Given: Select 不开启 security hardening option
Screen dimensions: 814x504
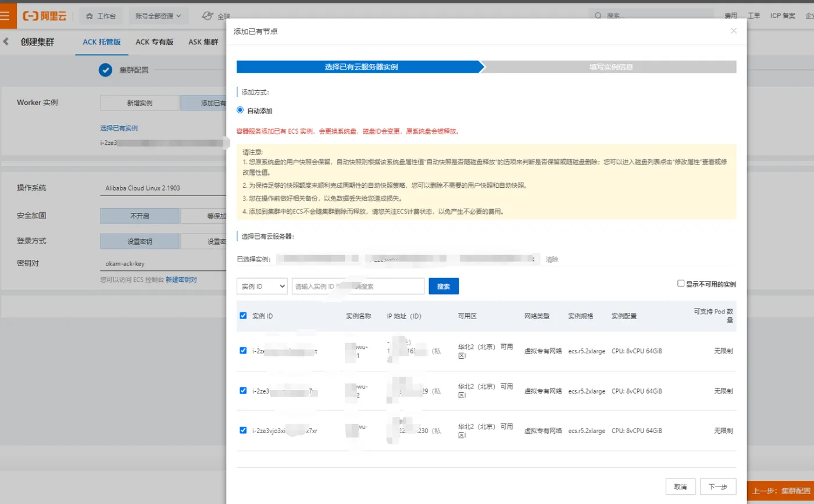Looking at the screenshot, I should [x=140, y=216].
